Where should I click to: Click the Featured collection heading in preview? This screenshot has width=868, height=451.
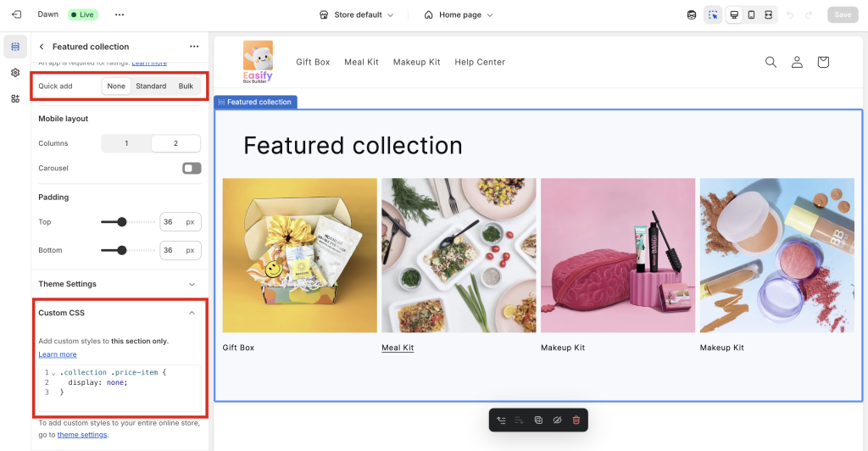point(353,146)
